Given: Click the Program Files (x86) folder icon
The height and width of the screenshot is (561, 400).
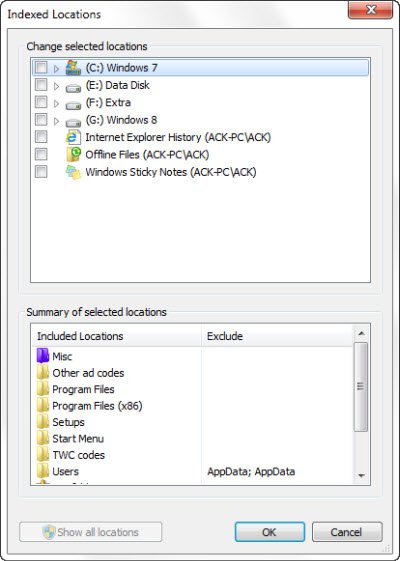Looking at the screenshot, I should tap(43, 406).
